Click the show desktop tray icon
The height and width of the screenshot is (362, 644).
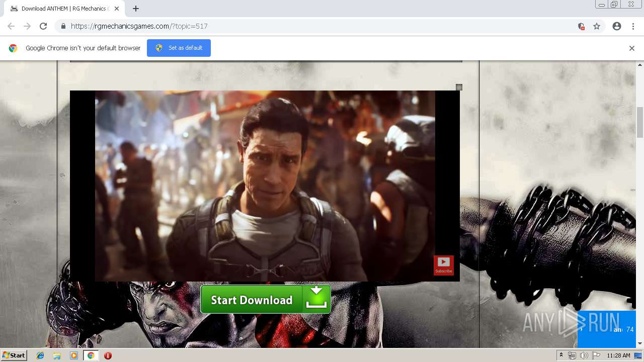(638, 355)
